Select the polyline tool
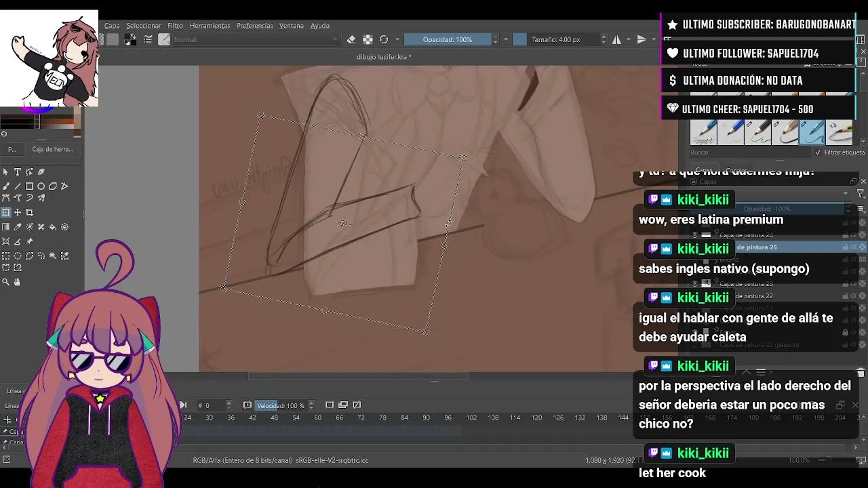868x488 pixels. click(64, 186)
